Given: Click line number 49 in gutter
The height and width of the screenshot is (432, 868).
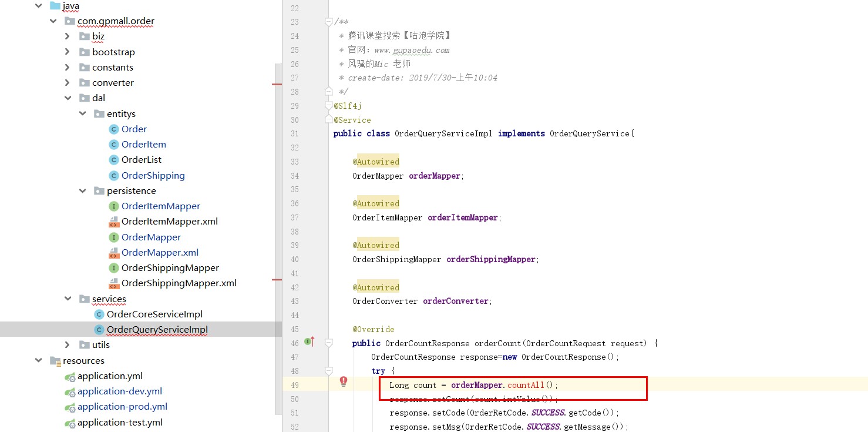Looking at the screenshot, I should click(294, 385).
